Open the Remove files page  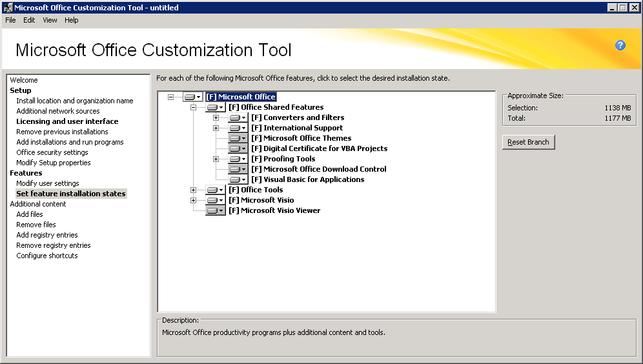pos(36,225)
